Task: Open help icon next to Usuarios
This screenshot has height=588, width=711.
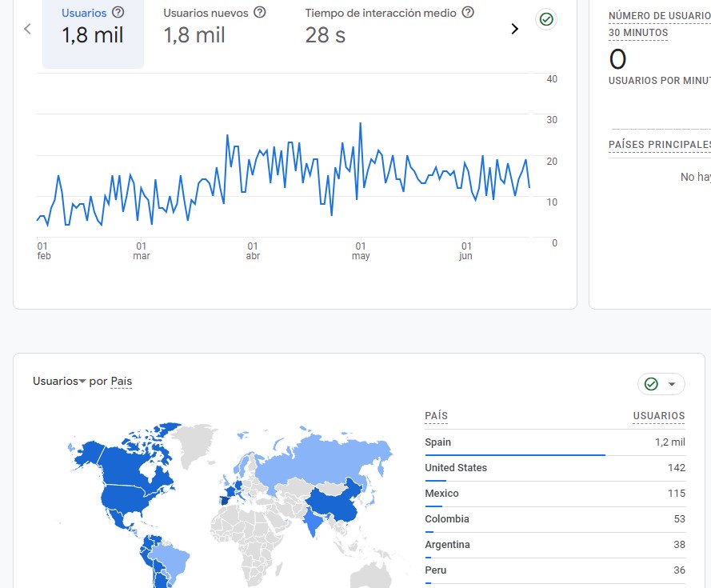Action: [118, 12]
